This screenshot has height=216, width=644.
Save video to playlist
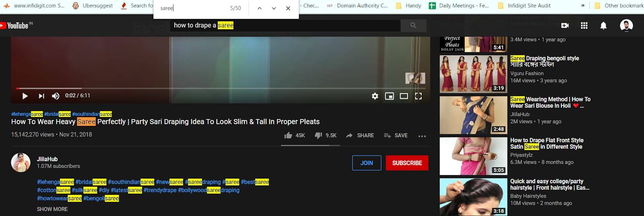[396, 136]
